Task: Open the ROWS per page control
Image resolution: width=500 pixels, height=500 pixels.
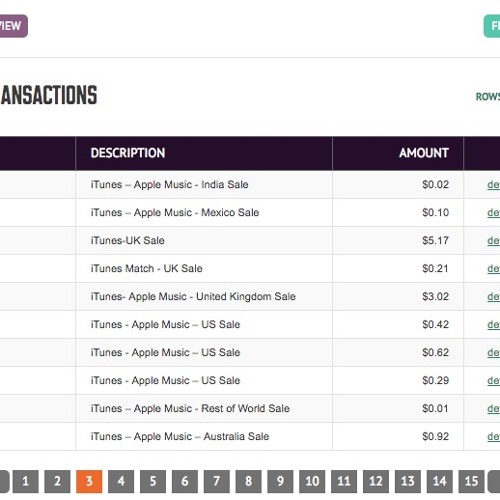Action: (x=488, y=97)
